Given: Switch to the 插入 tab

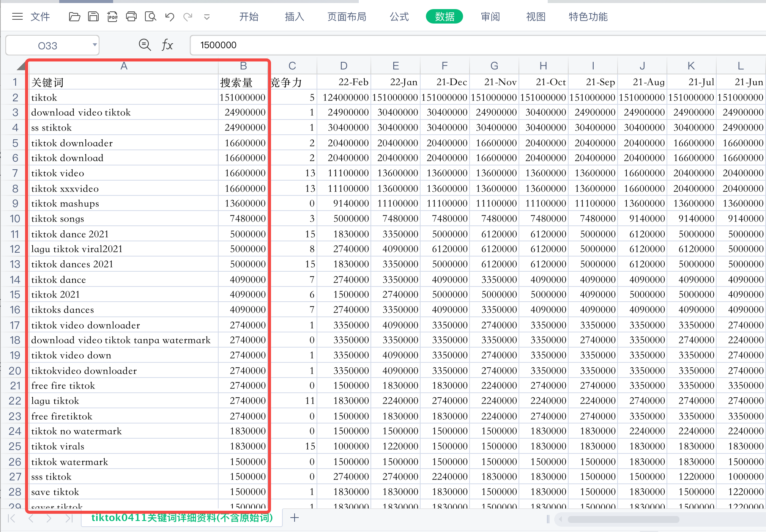Looking at the screenshot, I should point(295,17).
